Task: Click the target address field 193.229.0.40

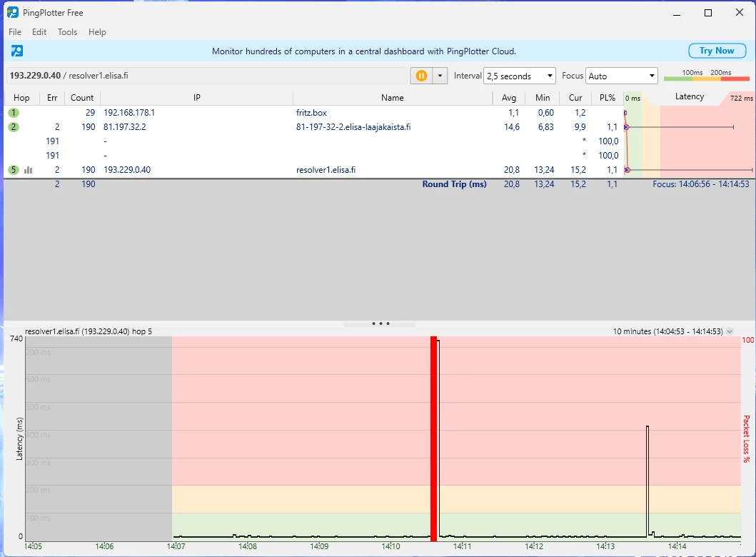Action: [x=207, y=76]
